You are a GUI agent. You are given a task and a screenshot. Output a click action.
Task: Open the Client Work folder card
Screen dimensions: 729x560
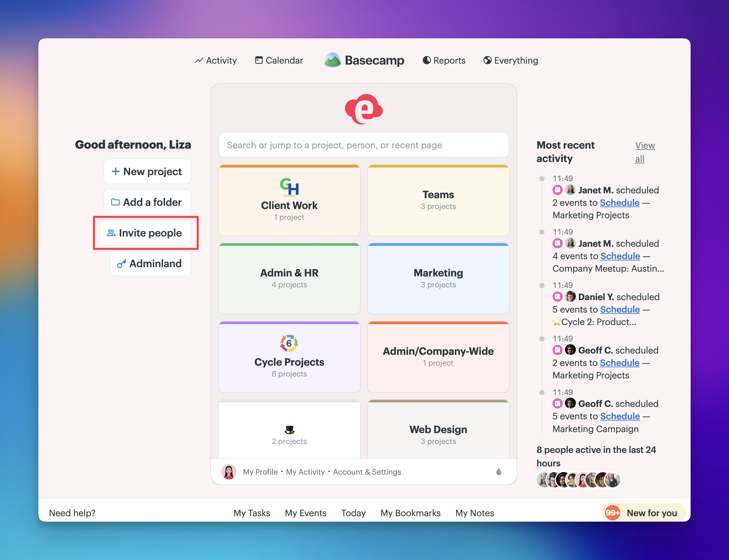coord(289,200)
